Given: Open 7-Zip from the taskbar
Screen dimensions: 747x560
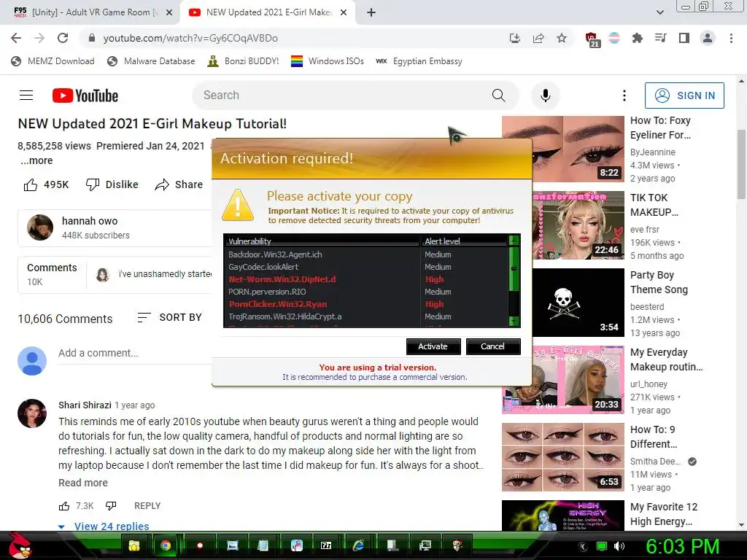Looking at the screenshot, I should tap(326, 545).
